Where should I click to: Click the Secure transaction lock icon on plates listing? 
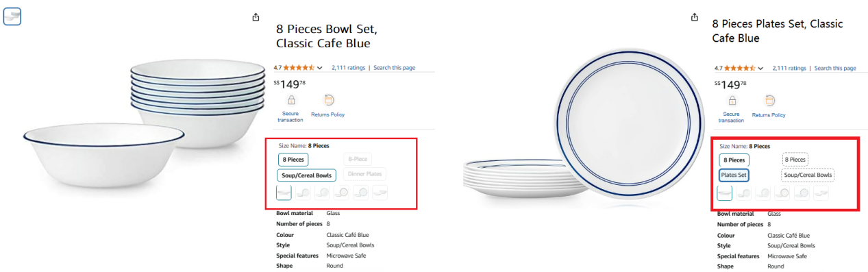732,100
